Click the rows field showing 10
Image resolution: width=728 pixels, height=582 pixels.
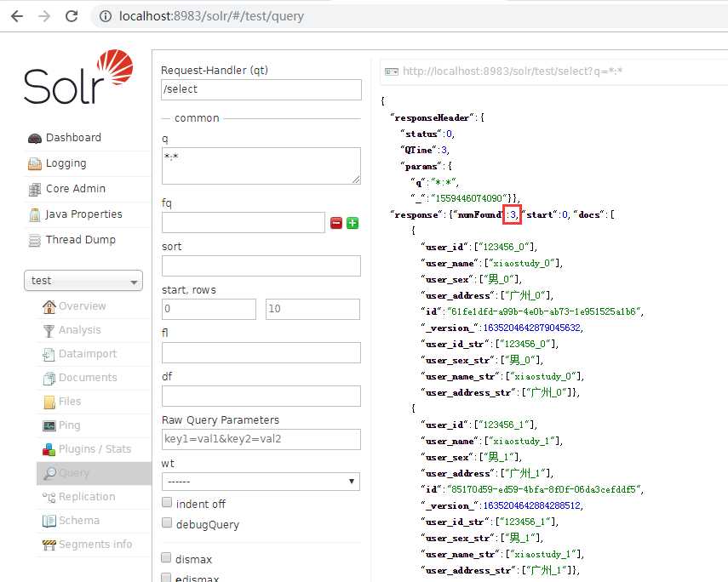[x=312, y=309]
